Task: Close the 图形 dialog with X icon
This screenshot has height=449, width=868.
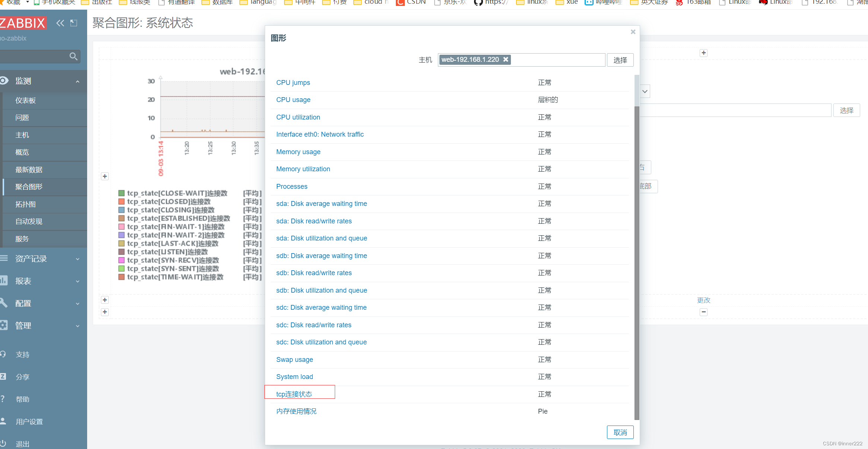Action: click(x=633, y=32)
